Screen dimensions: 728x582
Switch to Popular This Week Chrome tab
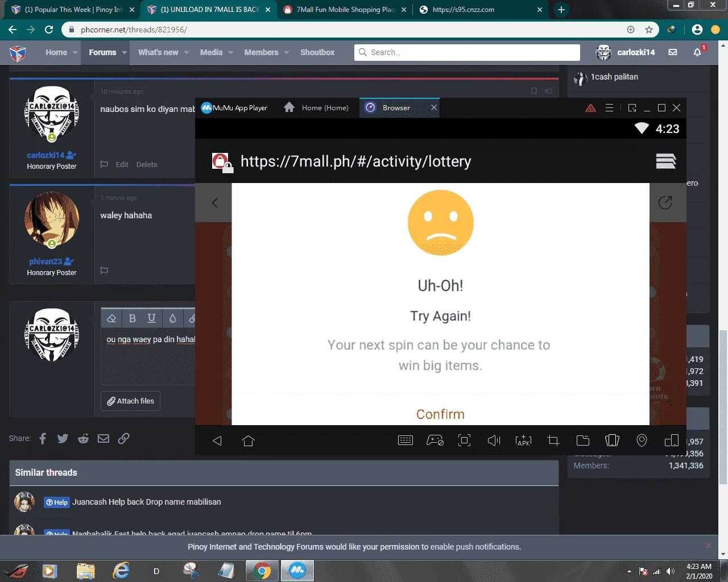tap(72, 10)
